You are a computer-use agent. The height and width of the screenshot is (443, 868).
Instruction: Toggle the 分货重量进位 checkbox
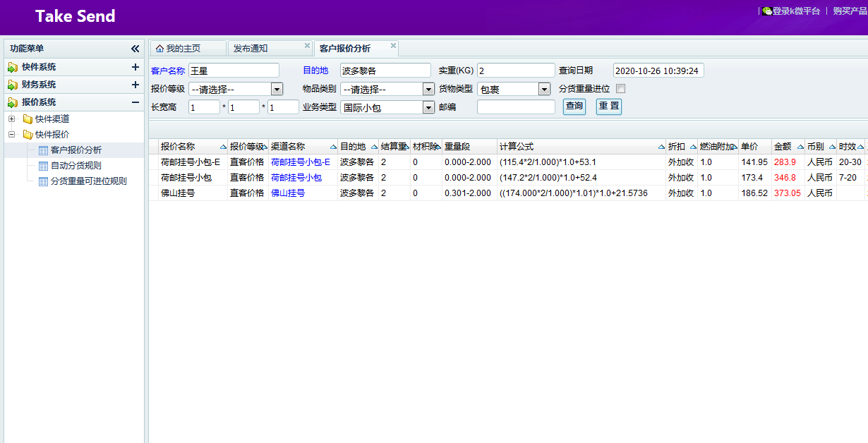click(x=620, y=89)
